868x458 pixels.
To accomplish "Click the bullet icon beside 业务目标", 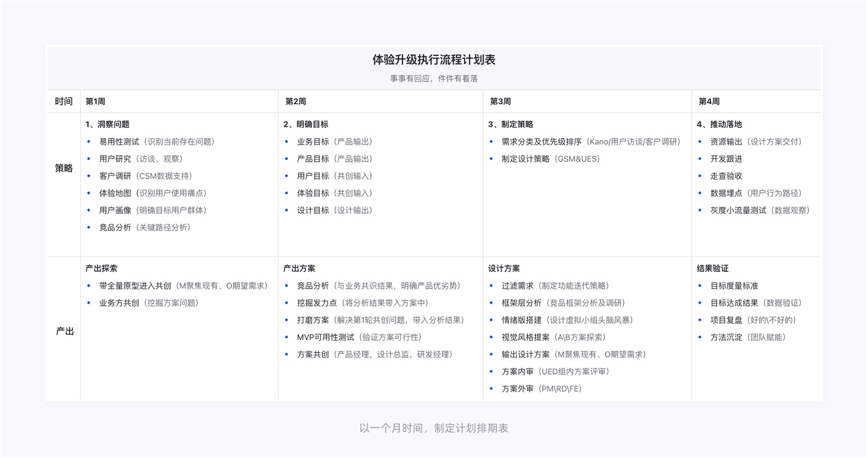I will click(x=286, y=141).
